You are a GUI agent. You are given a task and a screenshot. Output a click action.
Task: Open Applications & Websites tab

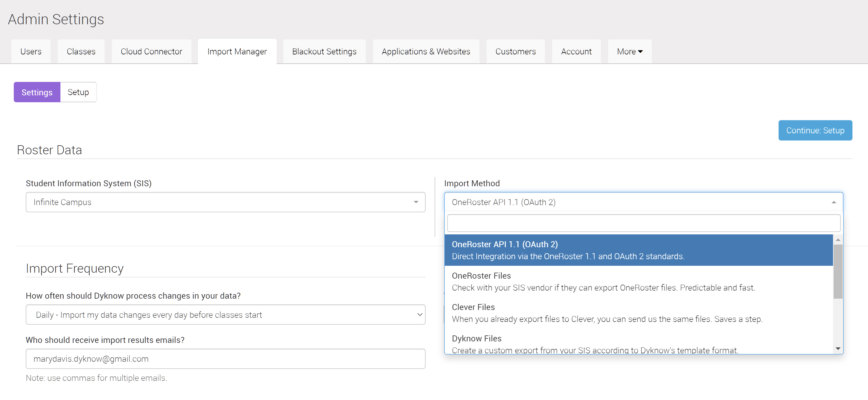(x=426, y=51)
